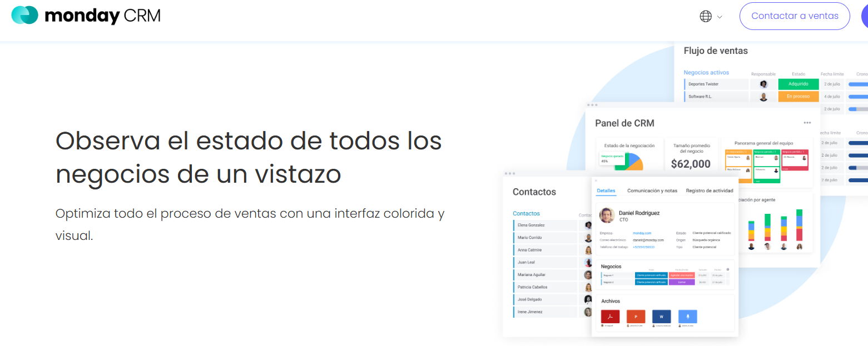Click the work phone number link

(644, 247)
